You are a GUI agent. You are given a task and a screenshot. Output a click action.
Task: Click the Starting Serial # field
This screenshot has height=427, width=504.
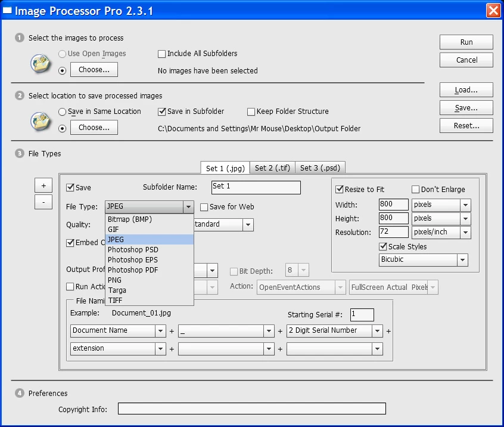point(362,315)
